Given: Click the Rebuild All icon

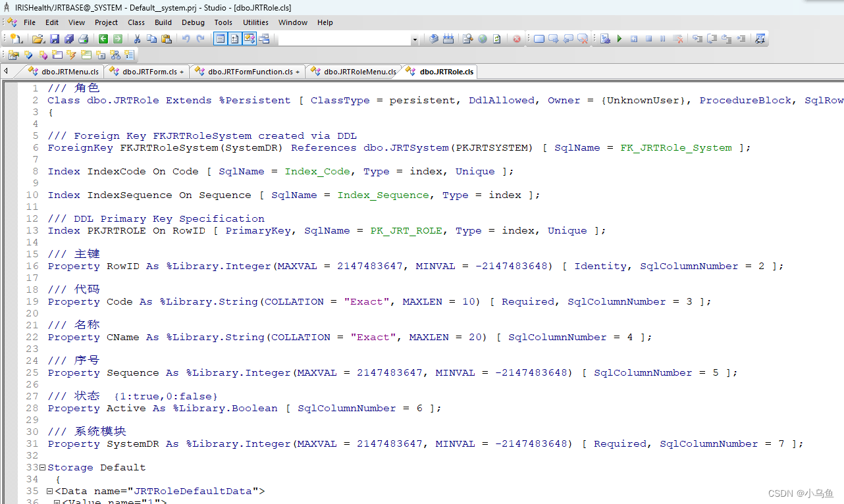Looking at the screenshot, I should (448, 39).
